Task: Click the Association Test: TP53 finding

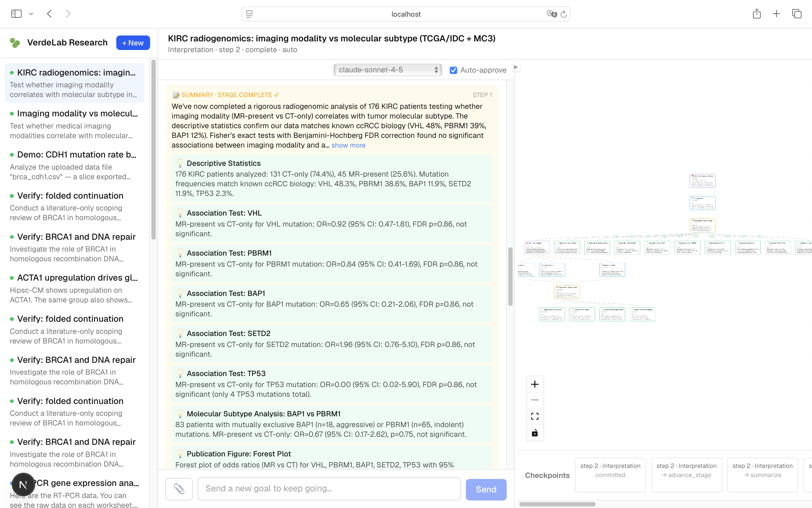Action: 332,384
